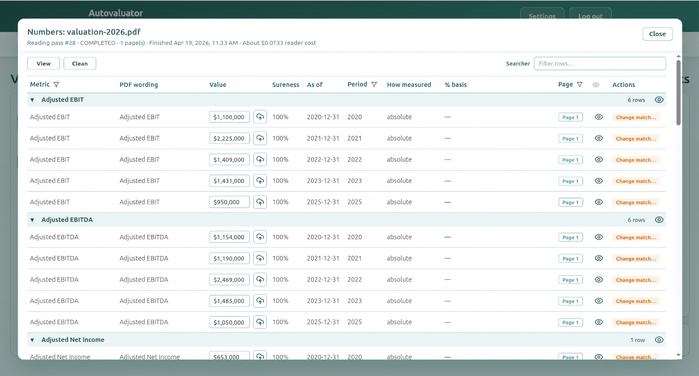Image resolution: width=699 pixels, height=376 pixels.
Task: Open Page column filter funnel
Action: 580,84
